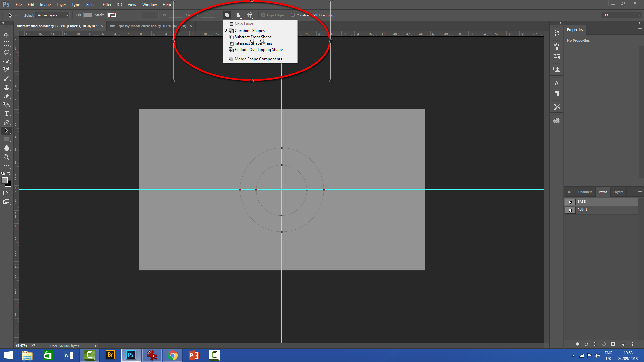Choose Subtract Front Shape from the menu
The height and width of the screenshot is (362, 644).
coord(253,37)
